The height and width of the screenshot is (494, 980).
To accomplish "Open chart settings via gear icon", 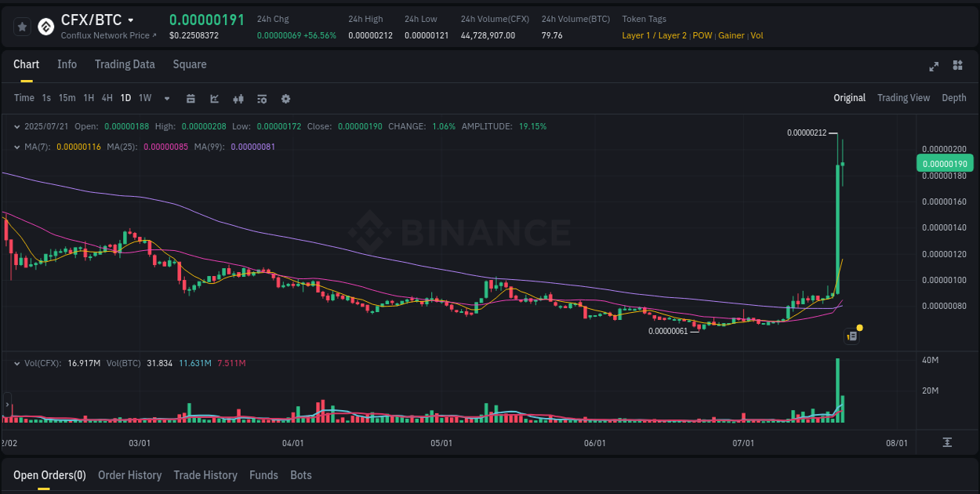I will coord(285,99).
